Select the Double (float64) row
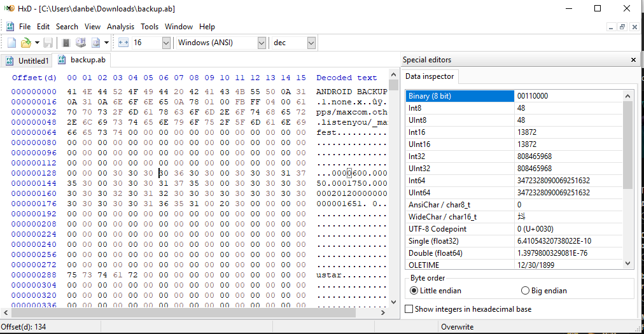 tap(514, 253)
